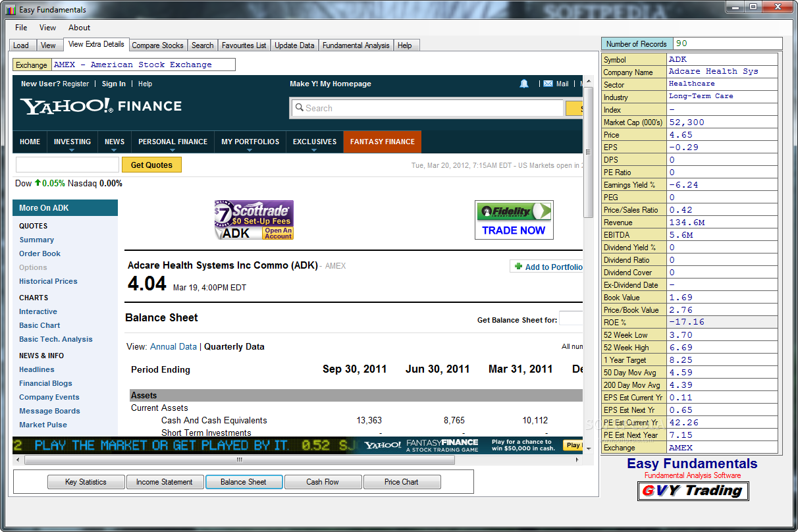Image resolution: width=798 pixels, height=532 pixels.
Task: Click the Exchange field AMEX value
Action: tap(143, 65)
